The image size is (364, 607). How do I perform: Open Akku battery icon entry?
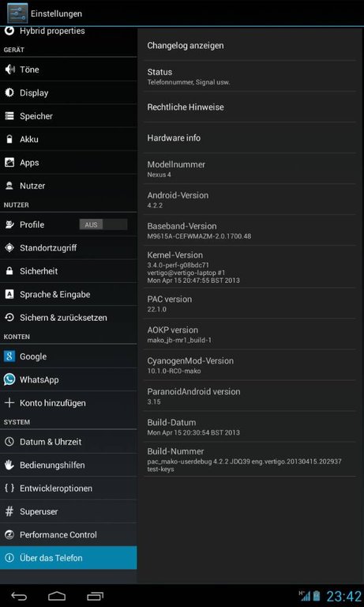click(9, 139)
